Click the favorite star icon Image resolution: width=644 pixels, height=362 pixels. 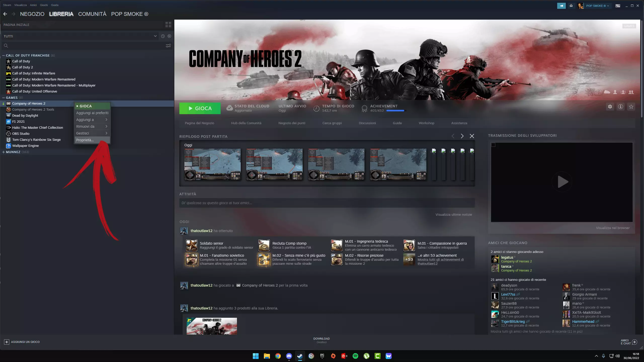631,107
